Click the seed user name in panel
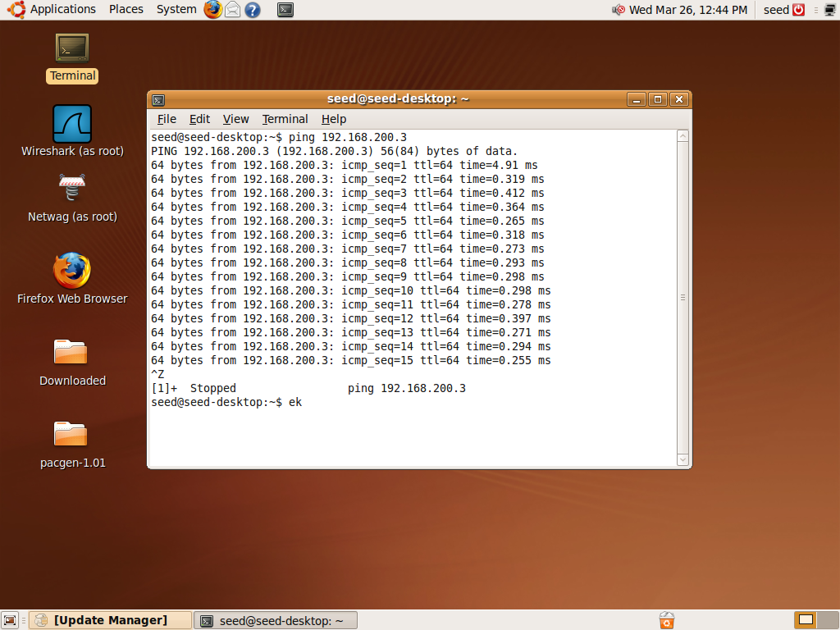This screenshot has height=630, width=840. [x=776, y=10]
